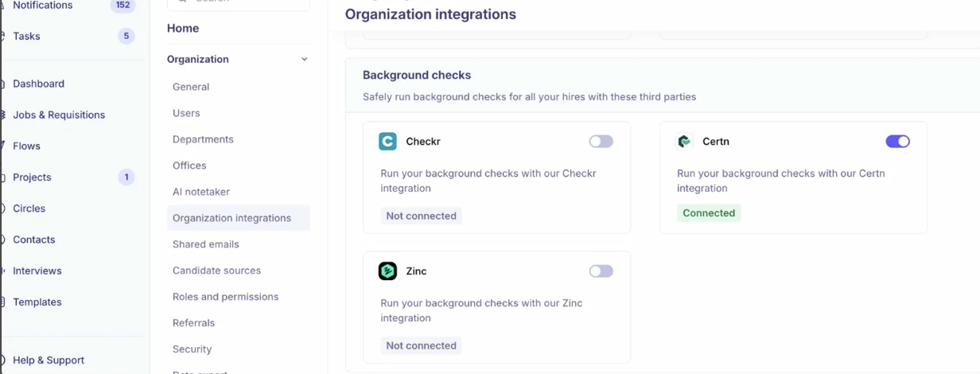Go to Jobs & Requisitions
980x374 pixels.
(59, 115)
